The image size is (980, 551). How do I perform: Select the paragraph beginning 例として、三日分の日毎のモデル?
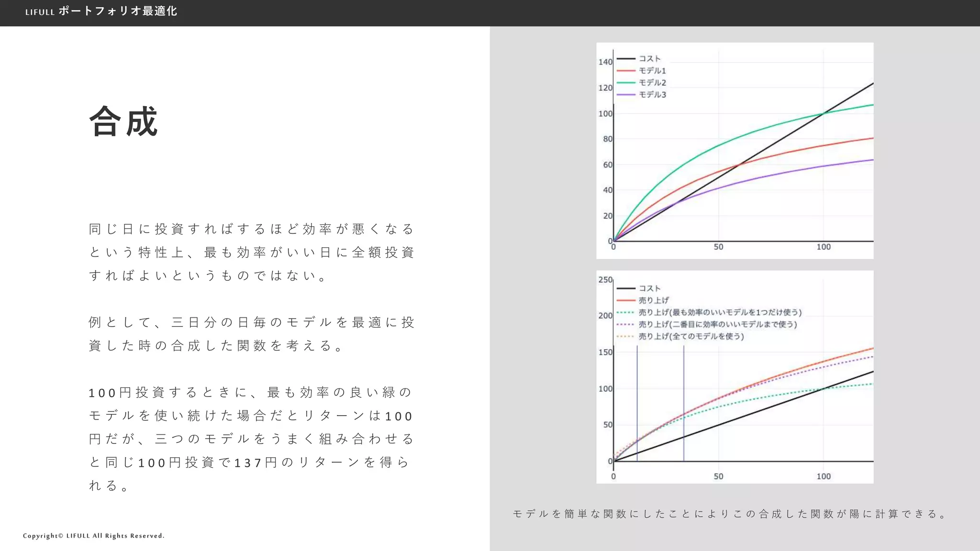click(x=252, y=334)
